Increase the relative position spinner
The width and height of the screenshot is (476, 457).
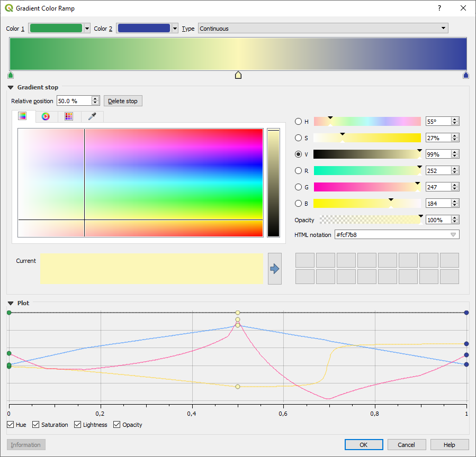point(95,98)
